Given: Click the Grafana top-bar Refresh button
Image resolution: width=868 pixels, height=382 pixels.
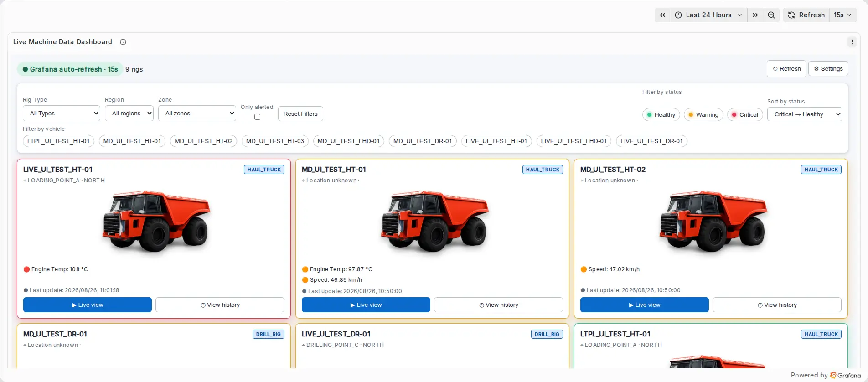Looking at the screenshot, I should (x=806, y=15).
